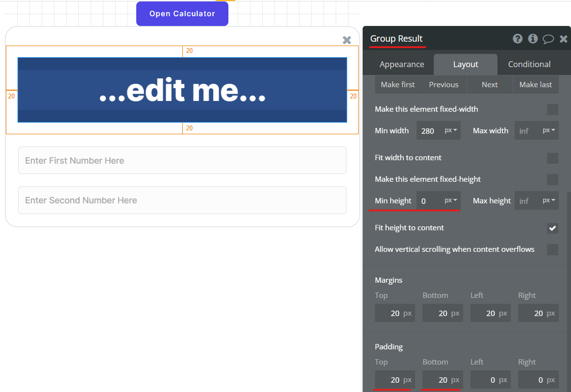Viewport: 571px width, 392px height.
Task: Click the help question mark icon
Action: coord(518,39)
